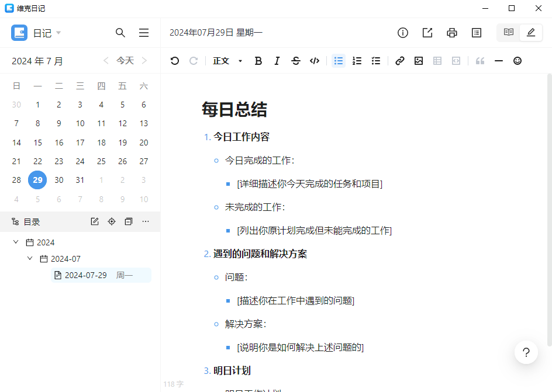Insert an image via toolbar
Image resolution: width=552 pixels, height=392 pixels.
click(419, 61)
